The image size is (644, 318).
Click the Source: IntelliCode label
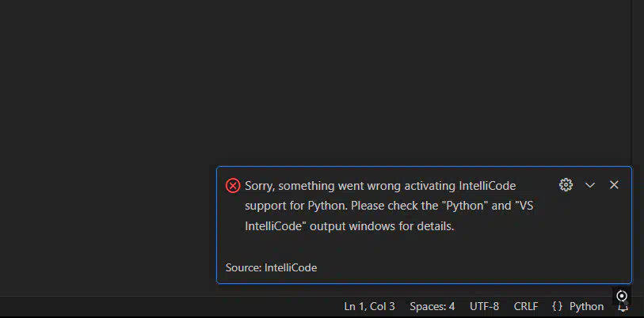coord(271,268)
